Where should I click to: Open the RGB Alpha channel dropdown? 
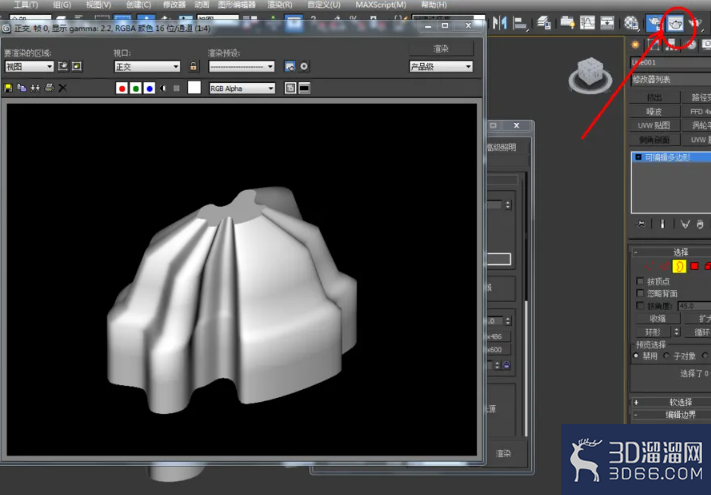(242, 88)
